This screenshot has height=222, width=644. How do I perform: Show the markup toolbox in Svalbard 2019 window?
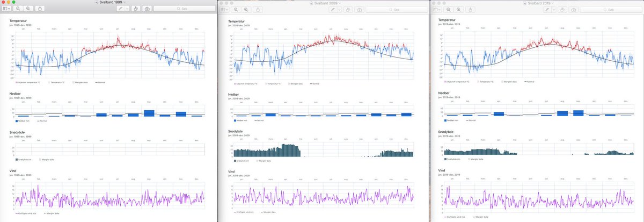573,10
